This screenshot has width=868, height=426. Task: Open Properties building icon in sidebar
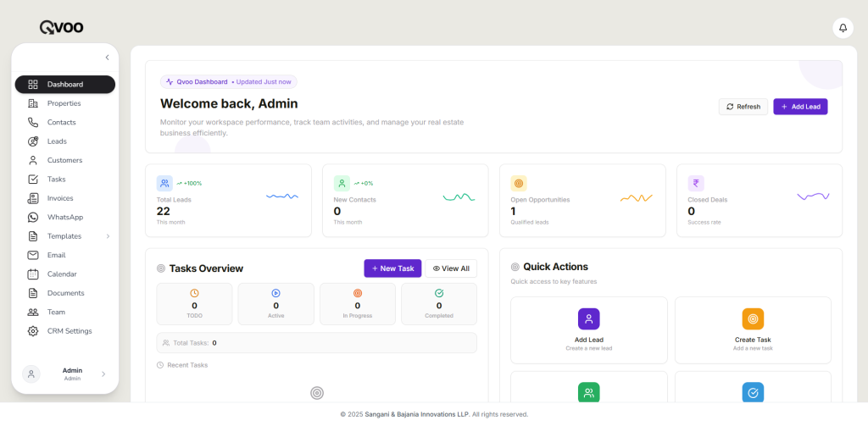click(x=33, y=103)
